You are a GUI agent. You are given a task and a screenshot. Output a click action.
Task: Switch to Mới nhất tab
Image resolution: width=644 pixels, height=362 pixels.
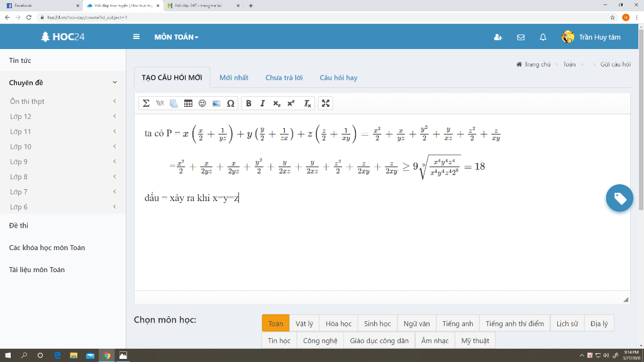[x=234, y=77]
